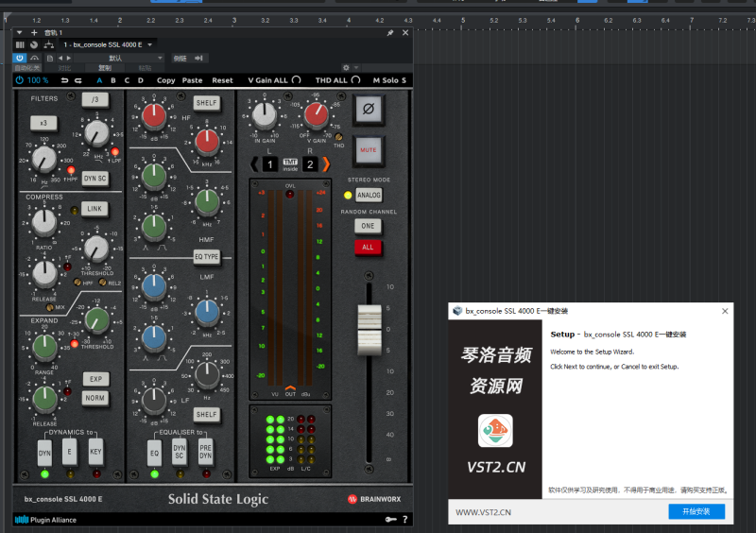Open dropdown arrow next to gear icon
Screen dimensions: 756x533
pyautogui.click(x=356, y=67)
